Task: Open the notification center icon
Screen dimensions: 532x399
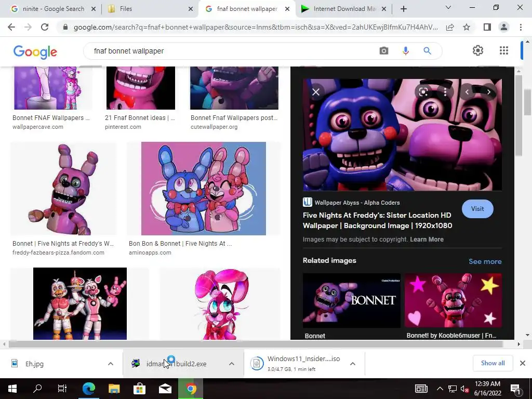Action: [515, 390]
